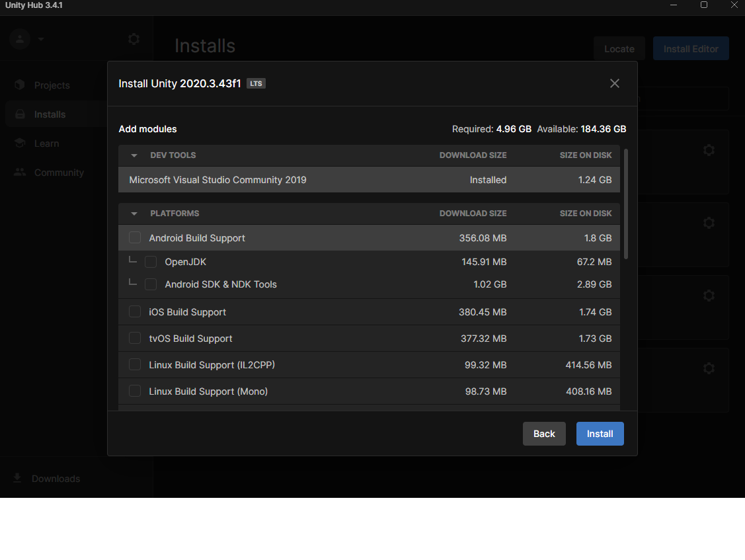
Task: Select the iOS Build Support checkbox
Action: coord(135,311)
